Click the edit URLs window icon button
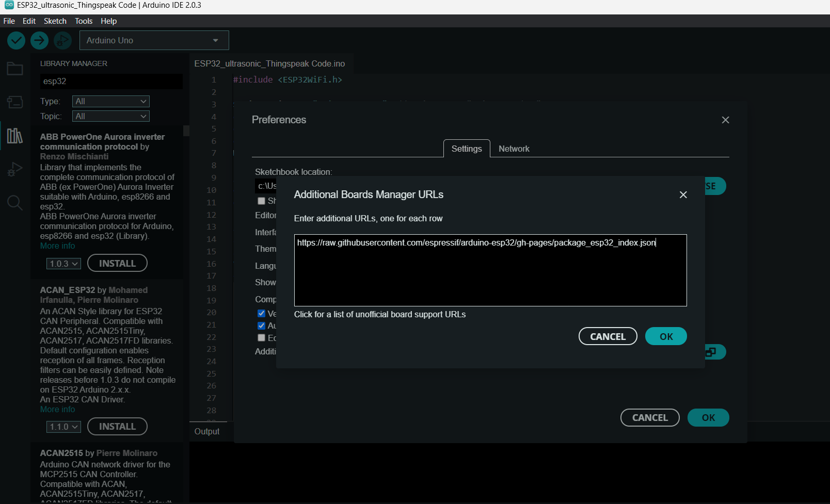Screen dimensions: 830x504 click(x=715, y=352)
